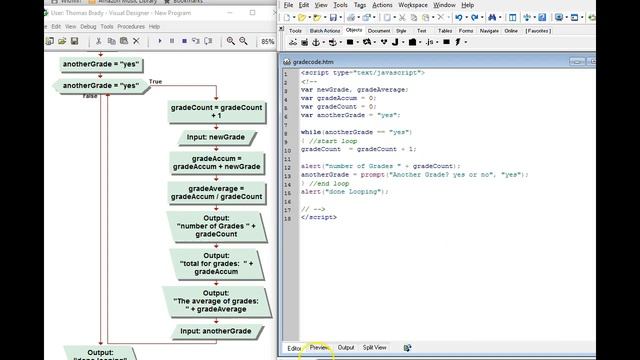Click the redo arrow in editor toolbar
Screen dimensions: 640x360
pyautogui.click(x=474, y=18)
